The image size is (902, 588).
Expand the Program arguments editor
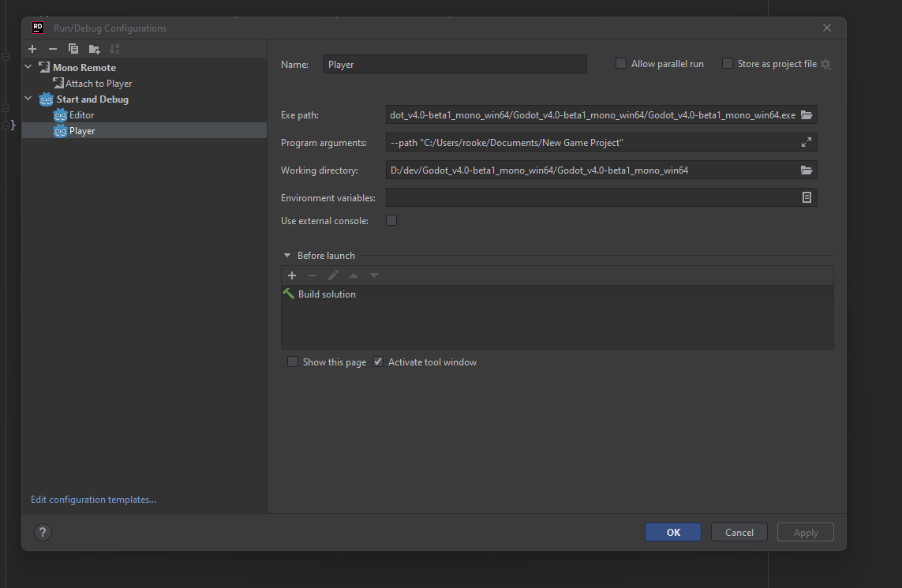pos(806,142)
